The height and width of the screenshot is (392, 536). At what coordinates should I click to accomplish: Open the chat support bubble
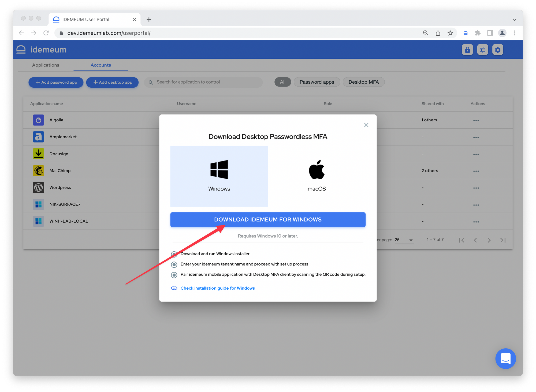505,359
